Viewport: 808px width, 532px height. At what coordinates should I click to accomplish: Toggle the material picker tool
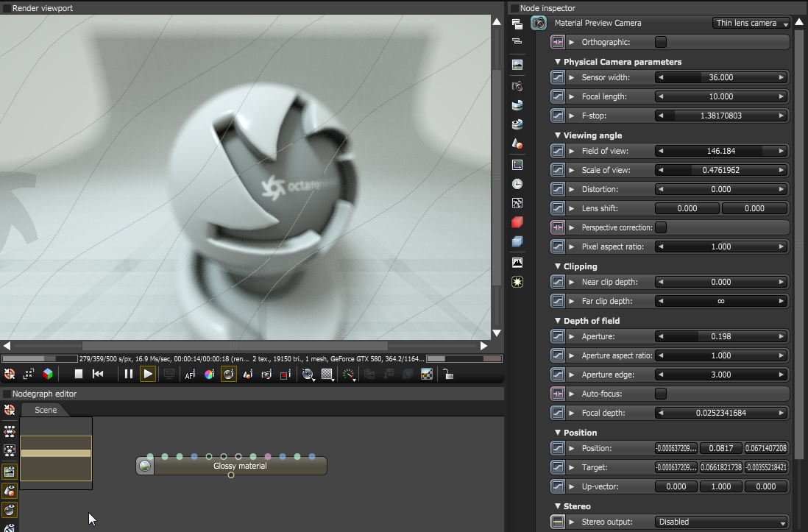click(x=228, y=375)
